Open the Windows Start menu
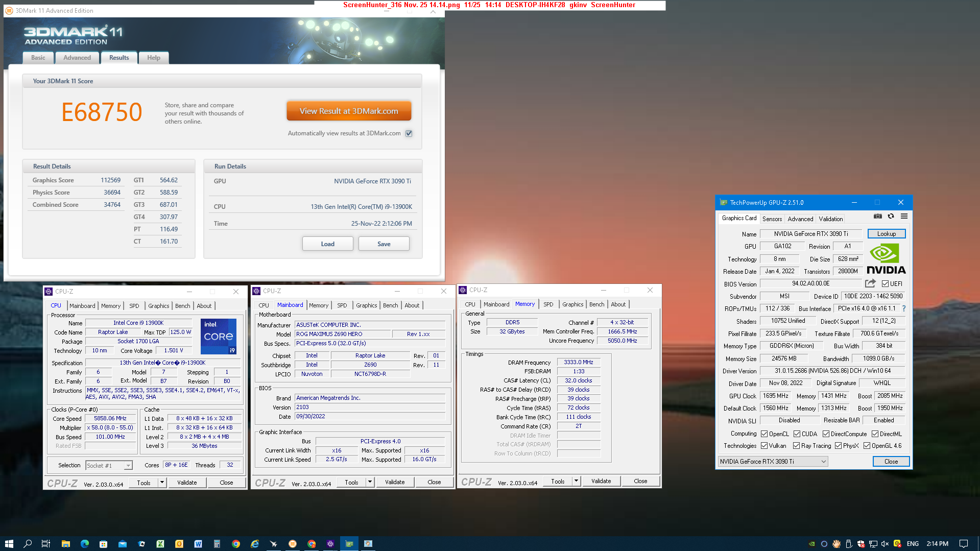 point(9,544)
